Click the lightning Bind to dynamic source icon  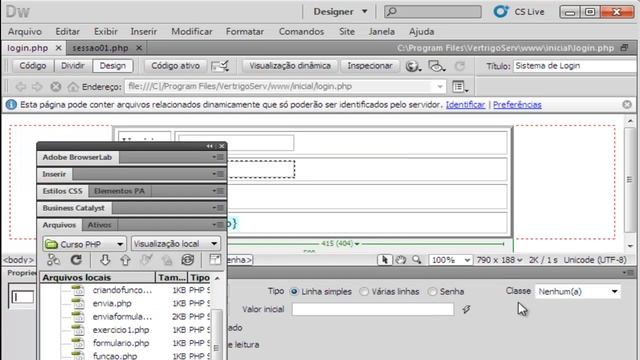pos(466,309)
